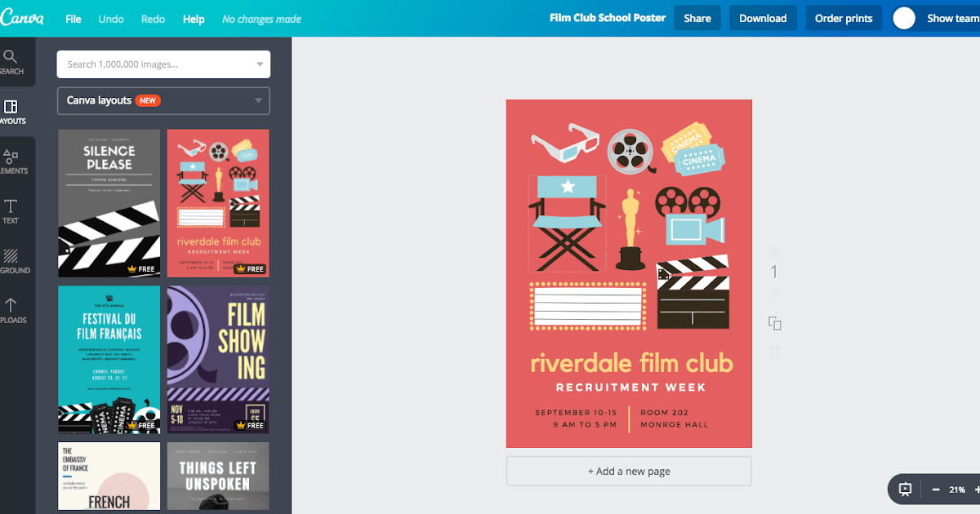The width and height of the screenshot is (980, 514).
Task: Select the riverdale film club heading text
Action: click(631, 362)
